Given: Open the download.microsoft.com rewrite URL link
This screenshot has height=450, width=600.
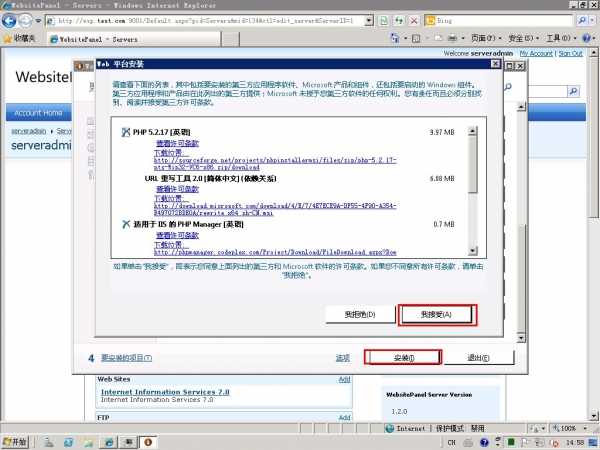Looking at the screenshot, I should pos(275,209).
